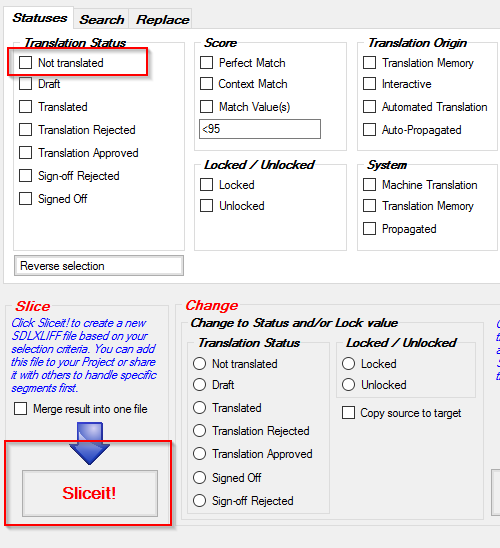Choose Translation Approved radio option
The image size is (500, 548).
click(x=200, y=454)
